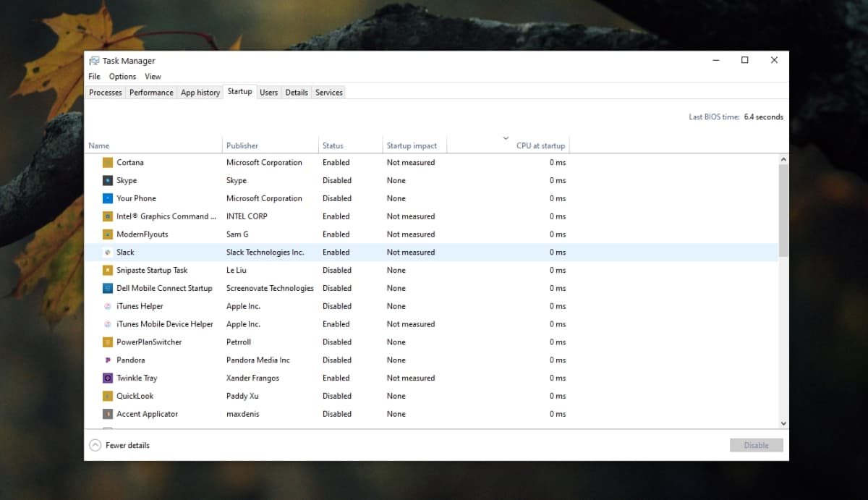Click the QuickLook app icon

(x=108, y=396)
